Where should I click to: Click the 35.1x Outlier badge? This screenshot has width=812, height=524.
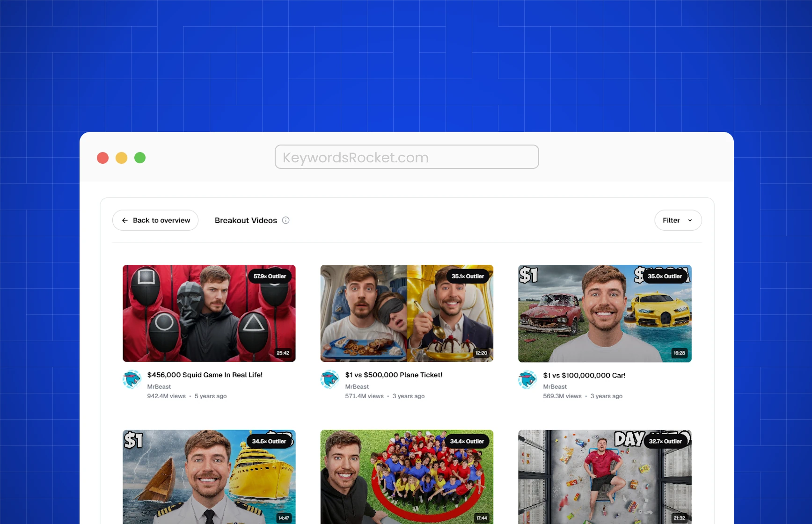pyautogui.click(x=468, y=277)
